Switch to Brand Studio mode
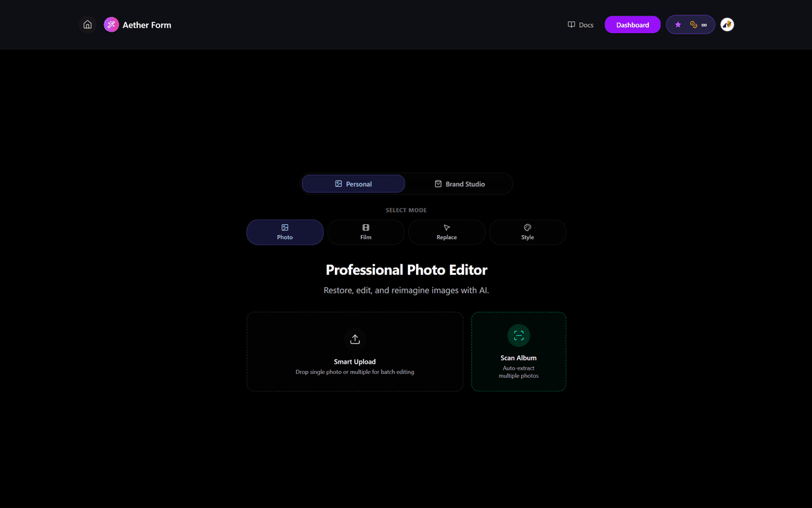This screenshot has height=508, width=812. coord(460,184)
